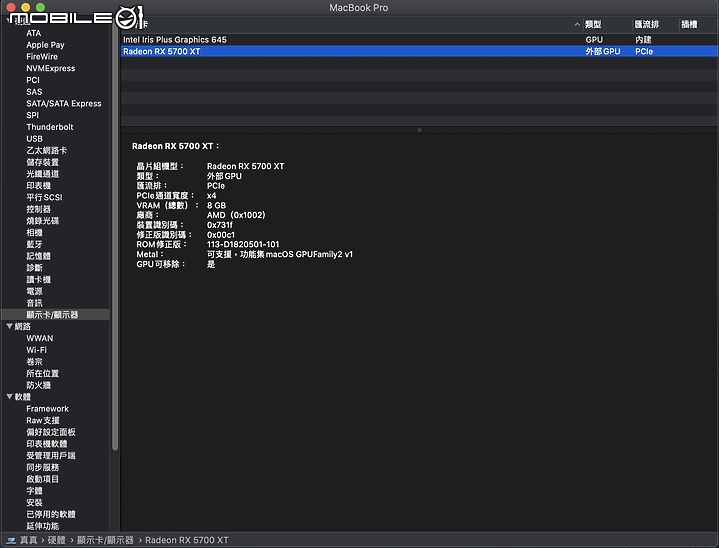Open Raw 支援 sidebar entry
The image size is (719, 548).
pyautogui.click(x=43, y=421)
